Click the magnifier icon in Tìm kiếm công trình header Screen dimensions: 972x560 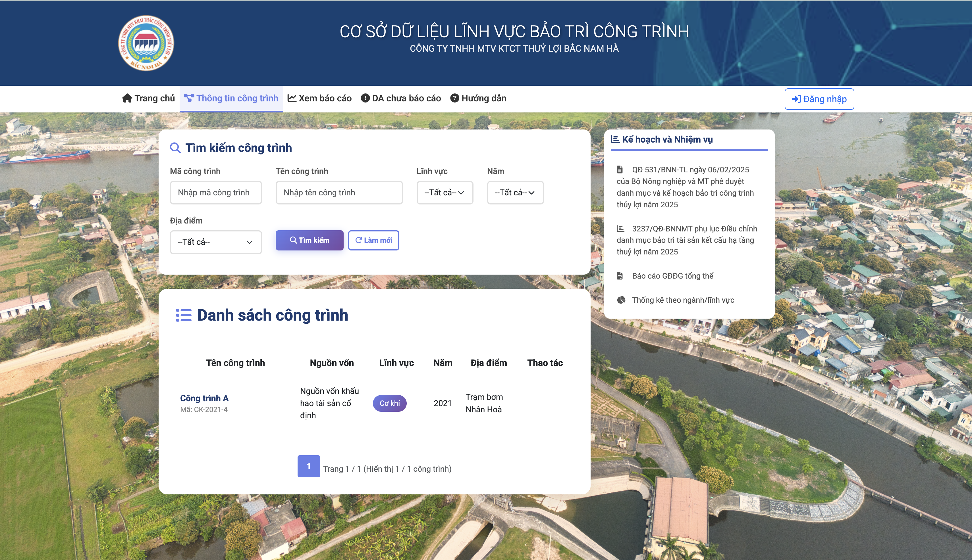pyautogui.click(x=176, y=147)
